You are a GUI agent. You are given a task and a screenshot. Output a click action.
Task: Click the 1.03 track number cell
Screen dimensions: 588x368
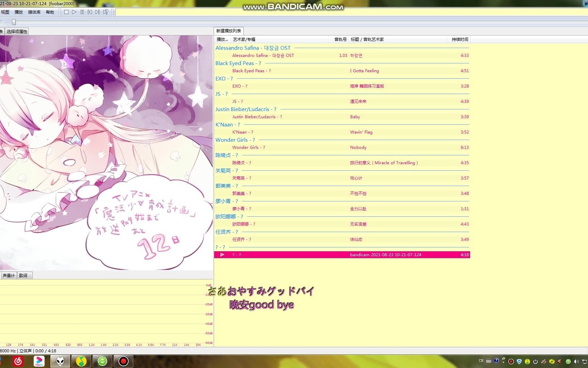(x=343, y=55)
